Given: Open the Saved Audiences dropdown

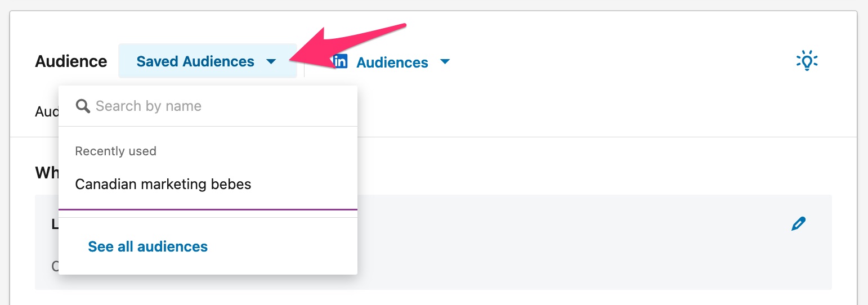Looking at the screenshot, I should coord(207,61).
